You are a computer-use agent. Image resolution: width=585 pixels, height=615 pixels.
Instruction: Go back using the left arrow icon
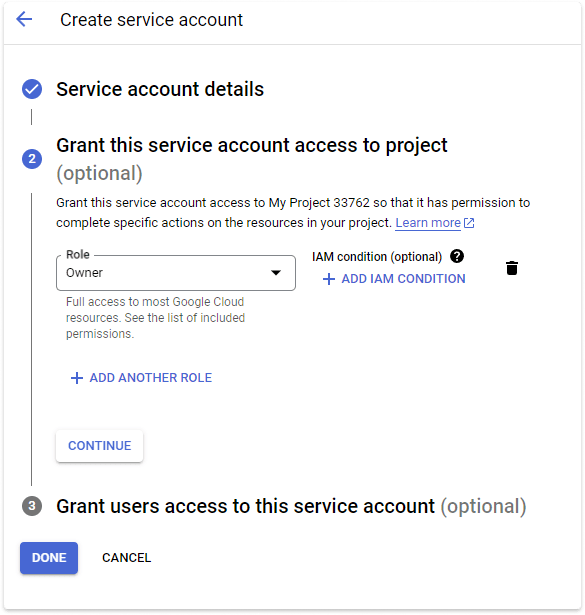(24, 19)
